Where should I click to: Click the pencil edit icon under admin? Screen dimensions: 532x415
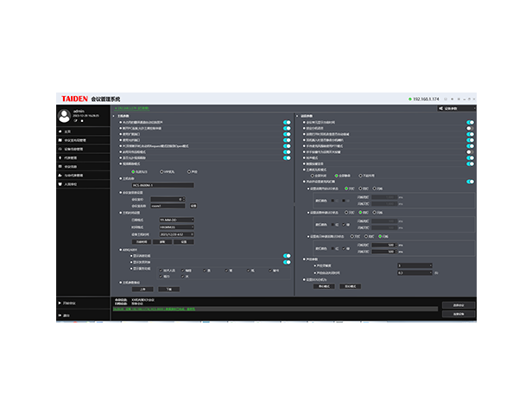tap(75, 121)
